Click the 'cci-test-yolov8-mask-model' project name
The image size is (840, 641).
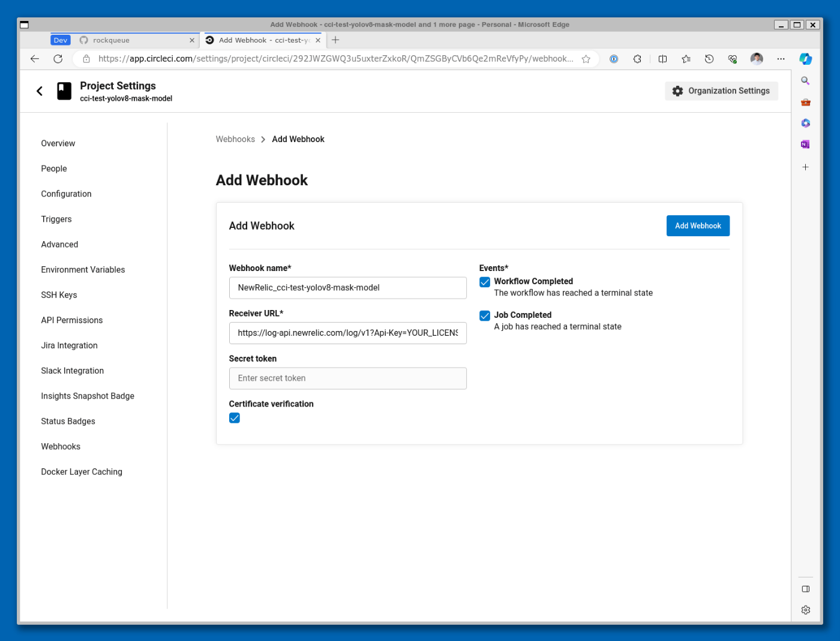[x=126, y=98]
